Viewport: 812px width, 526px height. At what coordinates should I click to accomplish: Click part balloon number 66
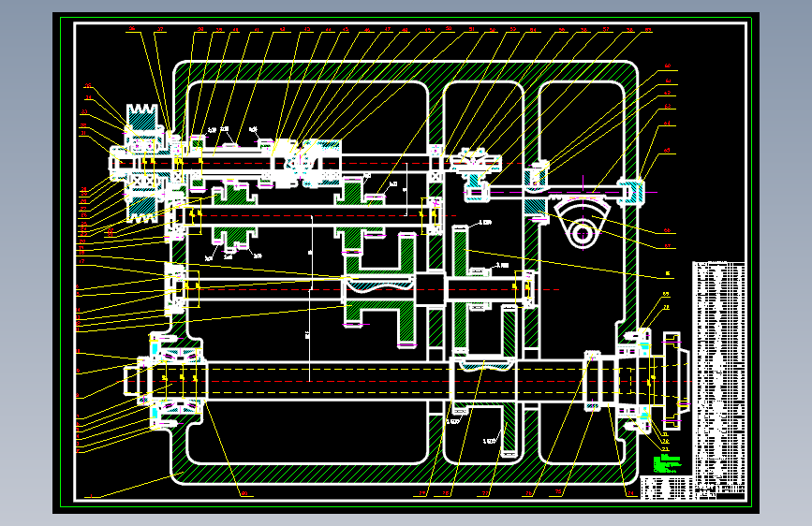667,230
